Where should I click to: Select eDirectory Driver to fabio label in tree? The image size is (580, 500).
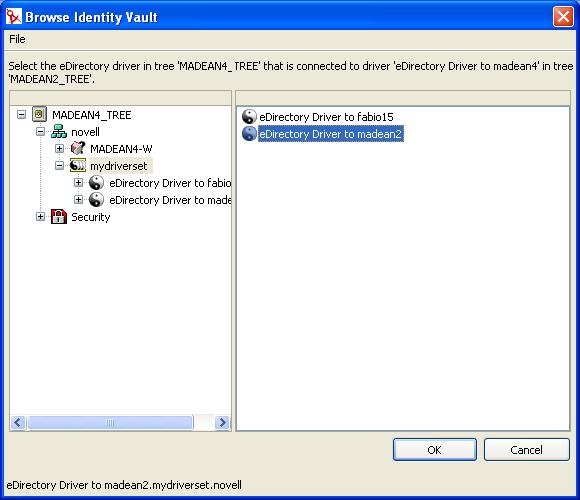coord(170,183)
